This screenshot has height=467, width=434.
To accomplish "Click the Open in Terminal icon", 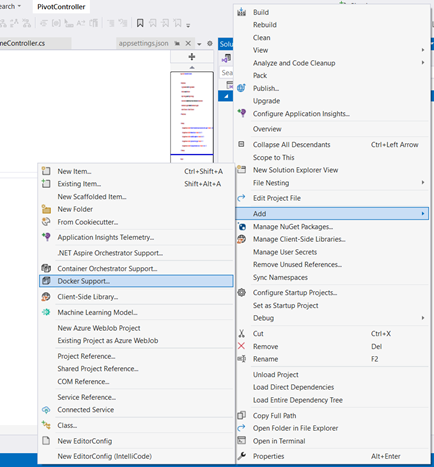I will [241, 440].
